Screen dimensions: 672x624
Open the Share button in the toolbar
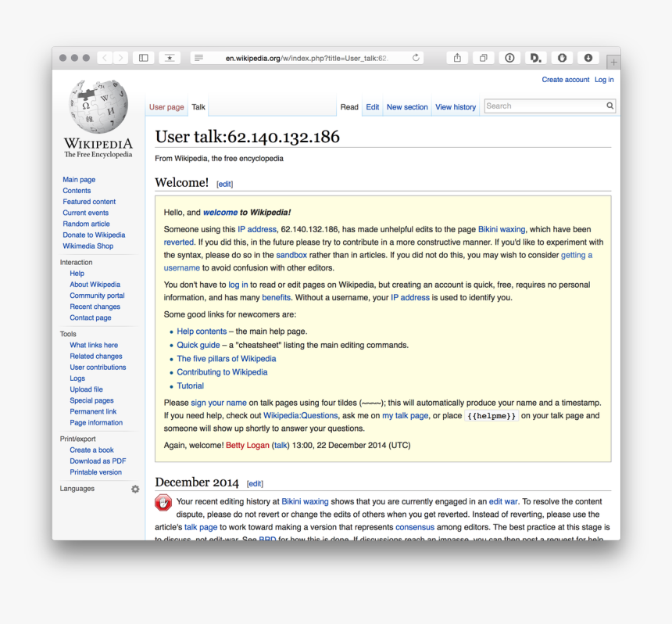click(457, 58)
